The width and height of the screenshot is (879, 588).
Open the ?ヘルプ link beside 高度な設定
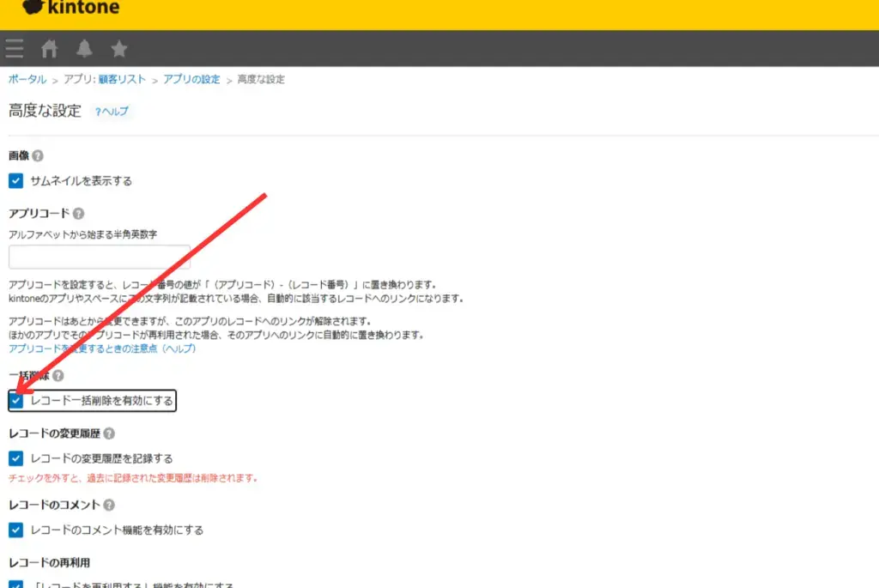click(x=111, y=112)
